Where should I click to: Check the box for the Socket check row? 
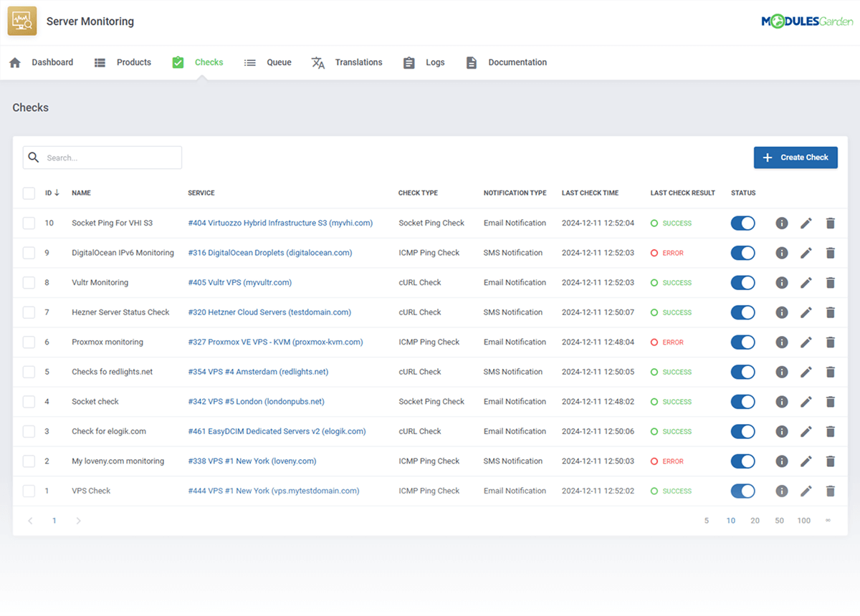tap(29, 402)
